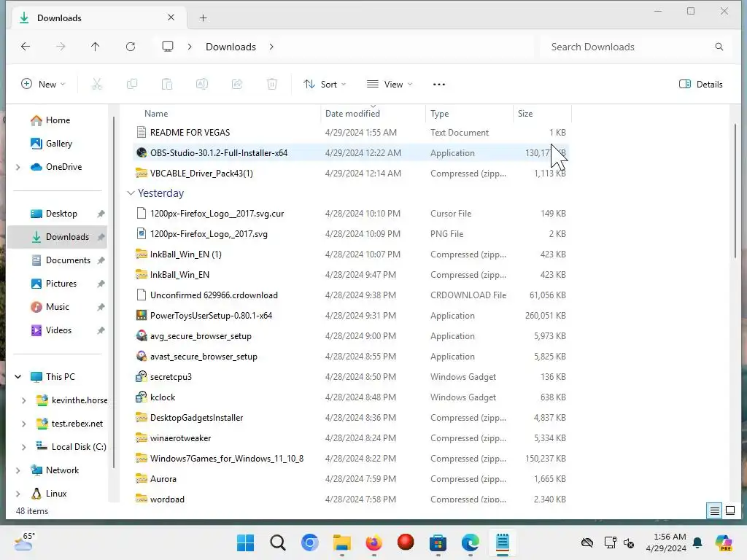Open pinned Music folder in sidebar
The width and height of the screenshot is (747, 560).
[x=57, y=307]
